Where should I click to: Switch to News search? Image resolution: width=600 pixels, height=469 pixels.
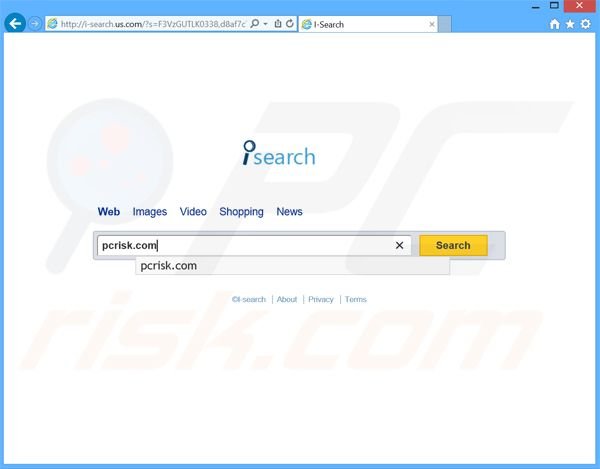click(289, 212)
